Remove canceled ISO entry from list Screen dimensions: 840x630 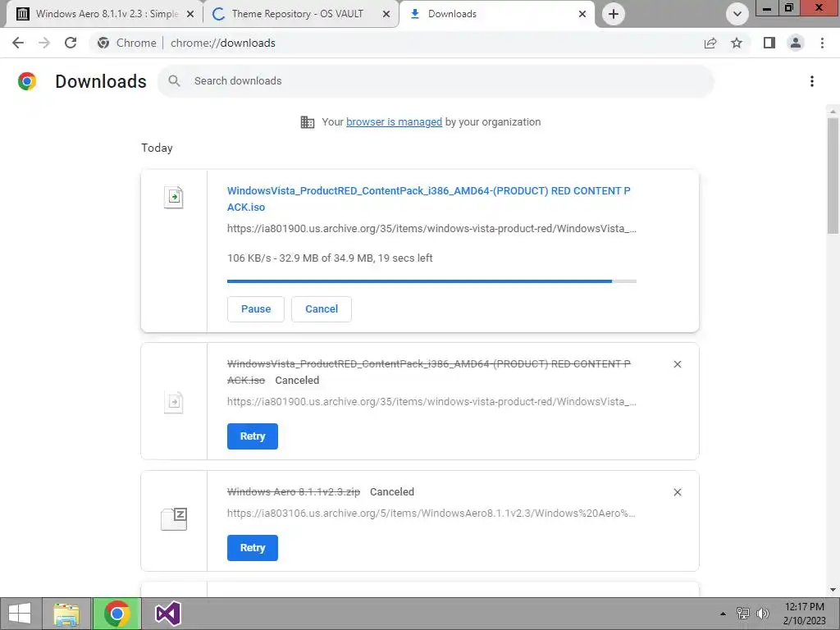pos(677,364)
